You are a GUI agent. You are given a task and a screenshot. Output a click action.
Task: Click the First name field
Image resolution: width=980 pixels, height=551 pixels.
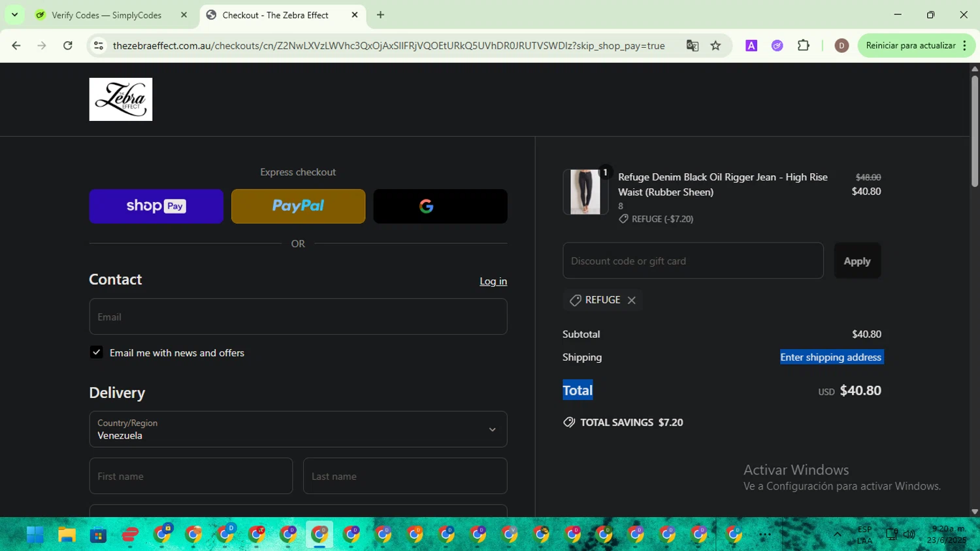click(x=191, y=476)
